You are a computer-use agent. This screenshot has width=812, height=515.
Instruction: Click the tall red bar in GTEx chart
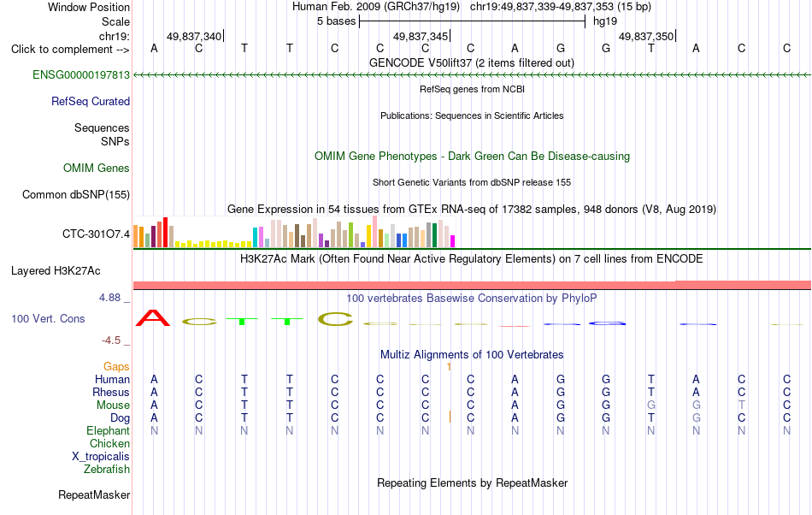point(166,232)
